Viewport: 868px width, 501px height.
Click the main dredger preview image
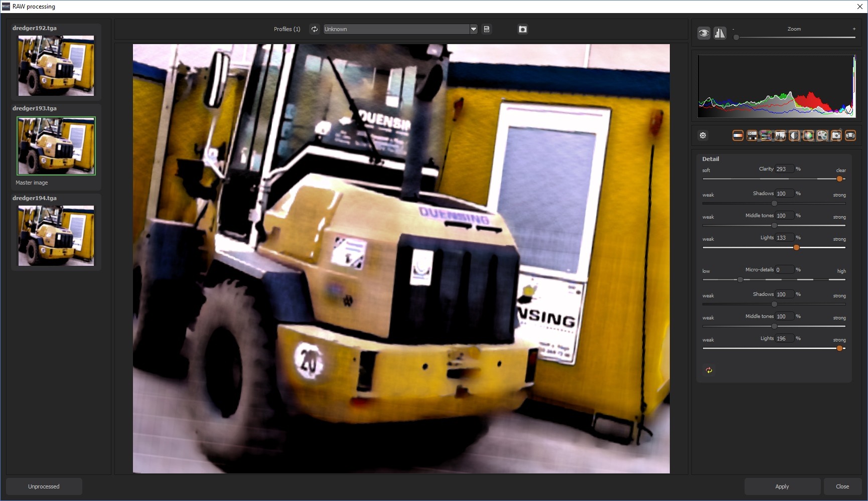pyautogui.click(x=401, y=259)
